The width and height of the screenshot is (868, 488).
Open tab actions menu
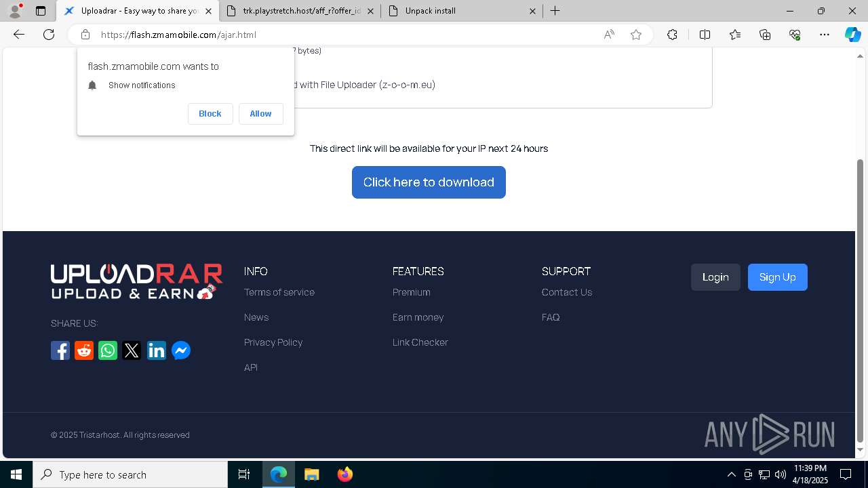pos(41,11)
